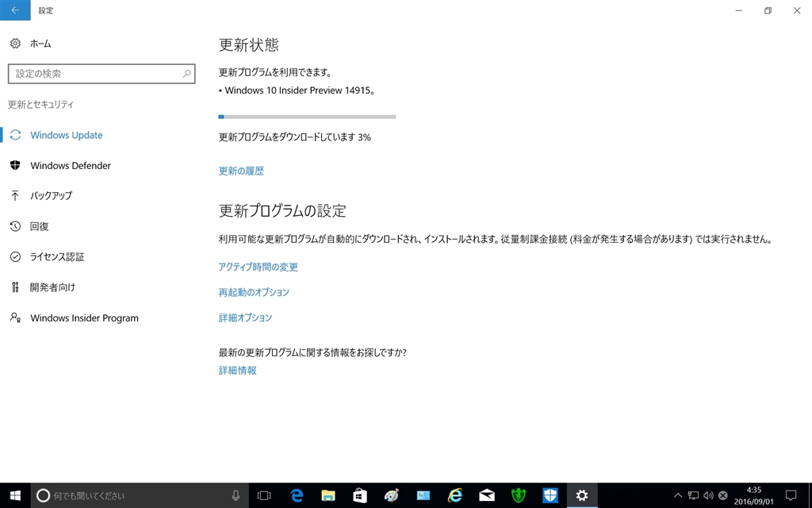Screen dimensions: 812x508
Task: Click 更新プログラムを利用できます text
Action: tap(275, 72)
